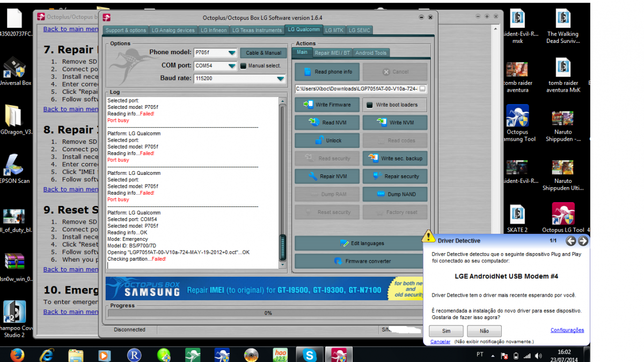Run Write NVM action
644x362 pixels.
(x=395, y=122)
